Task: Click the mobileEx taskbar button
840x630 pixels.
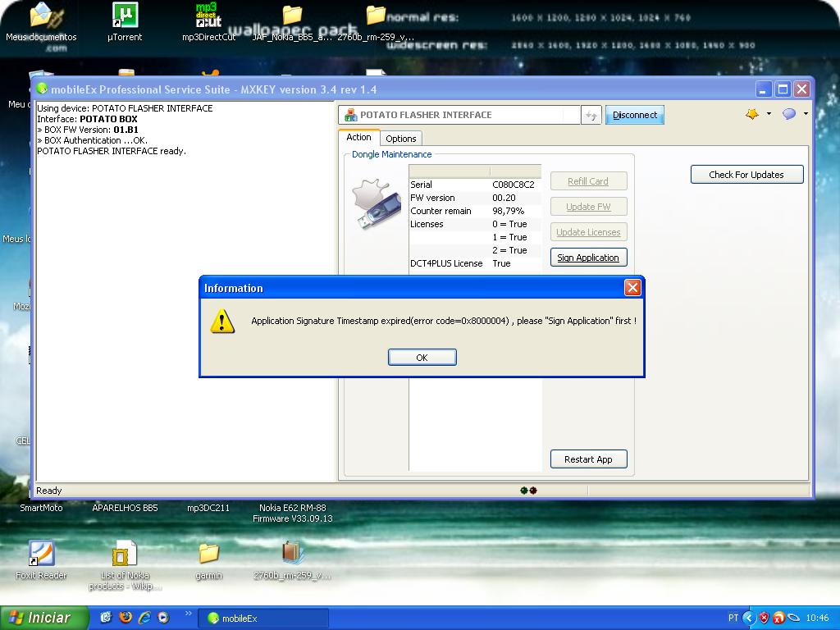Action: tap(263, 619)
